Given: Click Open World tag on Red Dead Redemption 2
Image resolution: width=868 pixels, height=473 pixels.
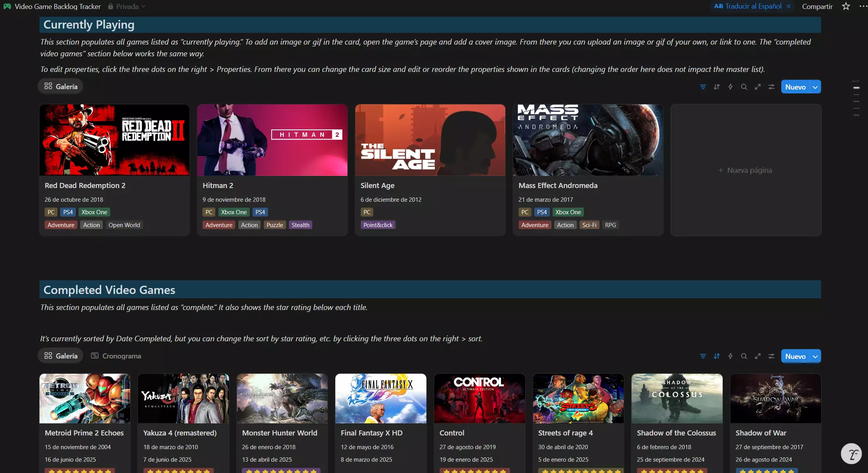Looking at the screenshot, I should 124,225.
